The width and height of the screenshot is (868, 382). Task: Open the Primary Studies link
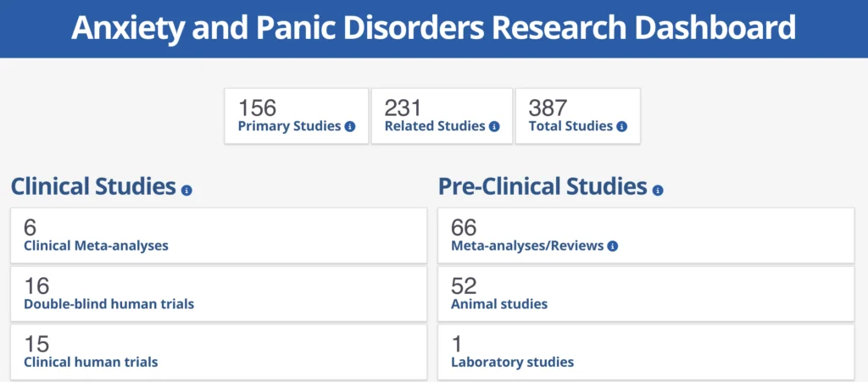[290, 126]
